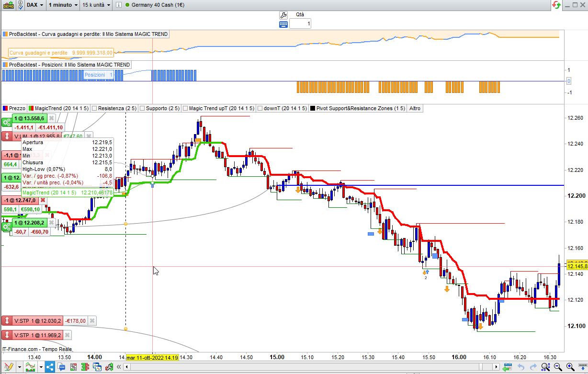Click the drawing tools pencil icon

pos(8,367)
